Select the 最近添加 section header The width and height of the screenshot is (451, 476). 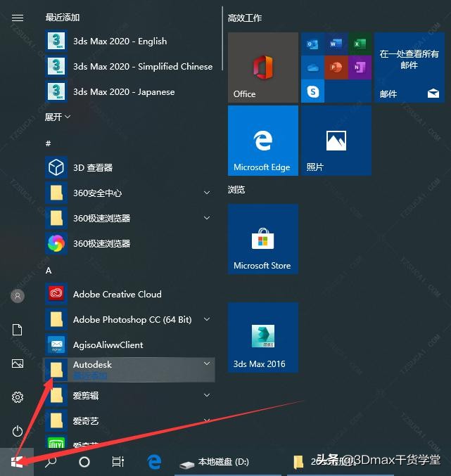[x=63, y=18]
